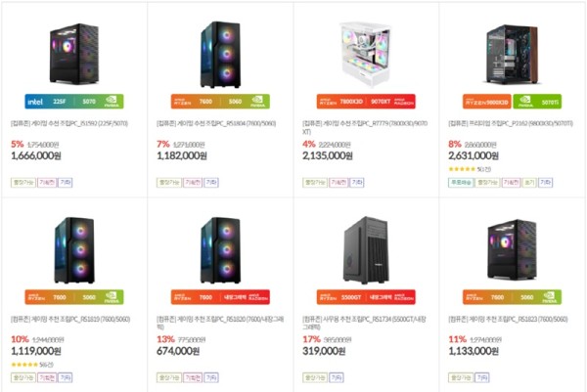Image resolution: width=587 pixels, height=392 pixels.
Task: Open the PC_R7779 (7800X3D/9070XT) product title
Action: 362,125
